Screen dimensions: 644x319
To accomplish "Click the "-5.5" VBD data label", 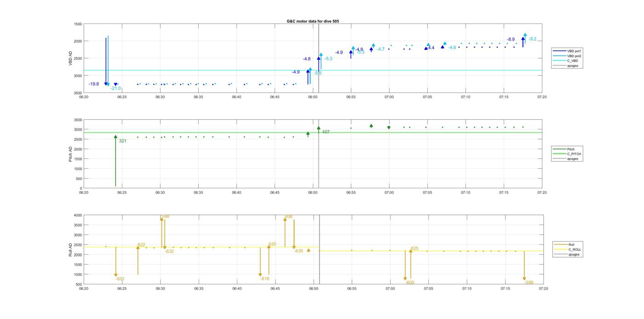I will [x=318, y=73].
